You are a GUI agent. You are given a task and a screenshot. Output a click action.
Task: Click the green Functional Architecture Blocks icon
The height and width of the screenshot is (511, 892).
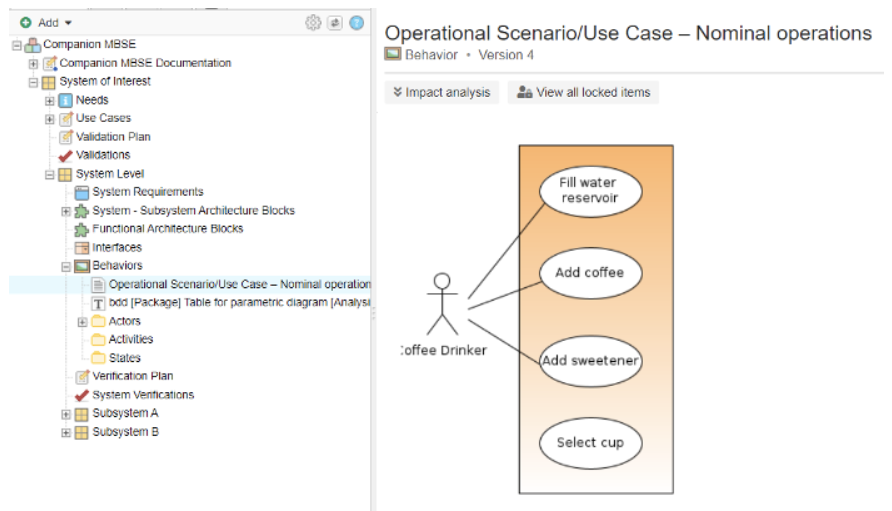[82, 229]
